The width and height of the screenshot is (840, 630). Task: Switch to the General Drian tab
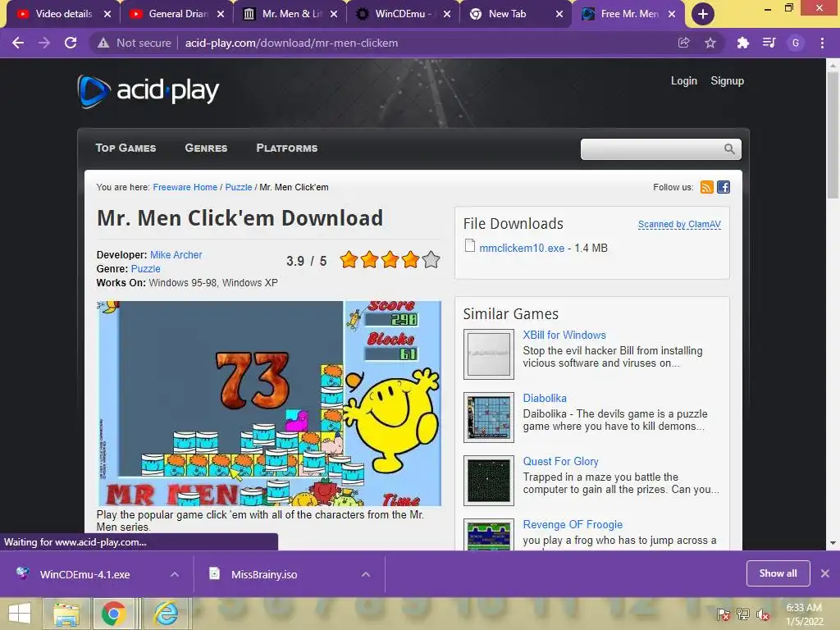(177, 14)
